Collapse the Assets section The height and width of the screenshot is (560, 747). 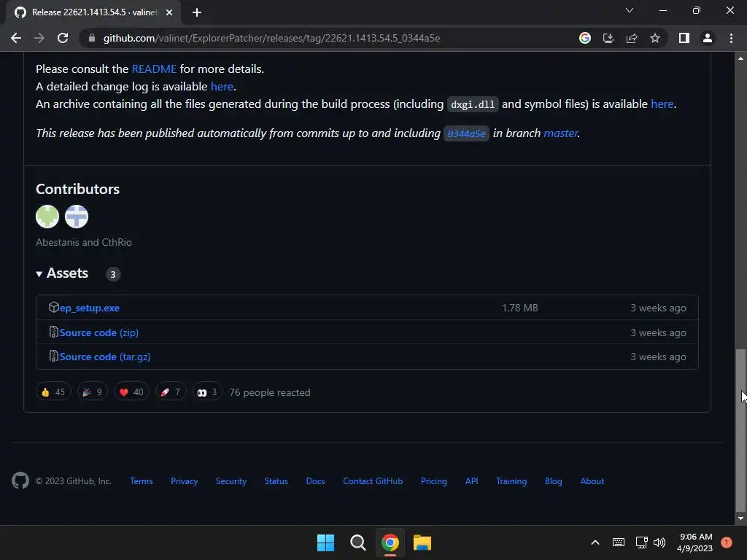[63, 273]
